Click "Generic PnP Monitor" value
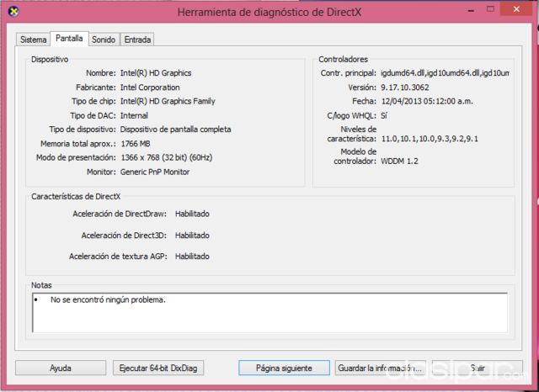The width and height of the screenshot is (539, 392). [x=155, y=172]
